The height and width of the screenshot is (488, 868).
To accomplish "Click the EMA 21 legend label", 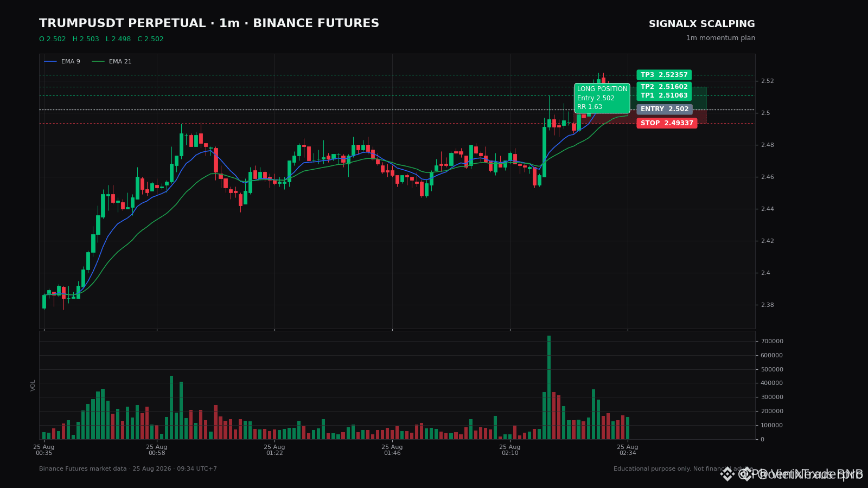I will (x=120, y=62).
